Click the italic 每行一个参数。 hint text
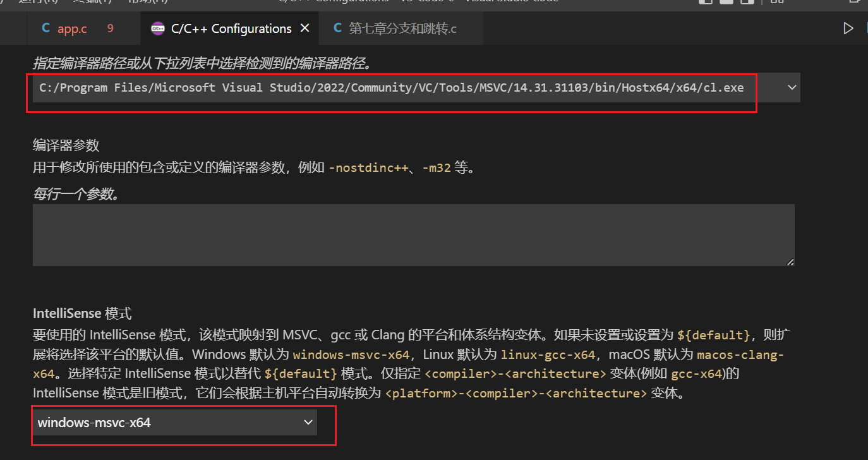Screen dimensions: 868x460 [76, 194]
